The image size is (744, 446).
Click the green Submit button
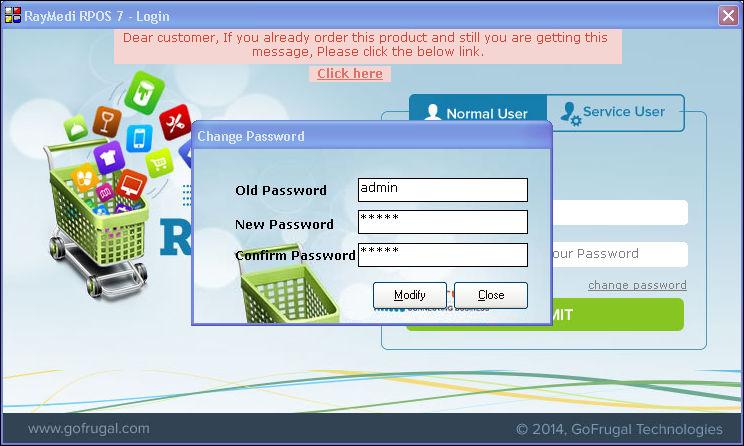617,315
